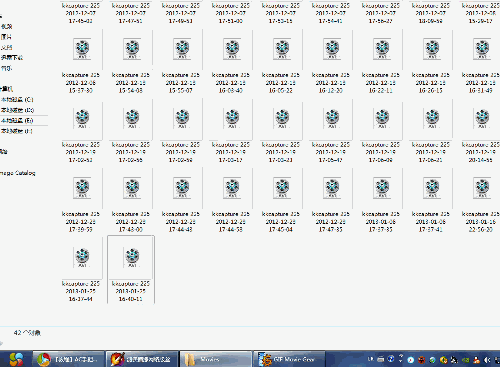Open local disk (D:) in sidebar

click(x=17, y=110)
